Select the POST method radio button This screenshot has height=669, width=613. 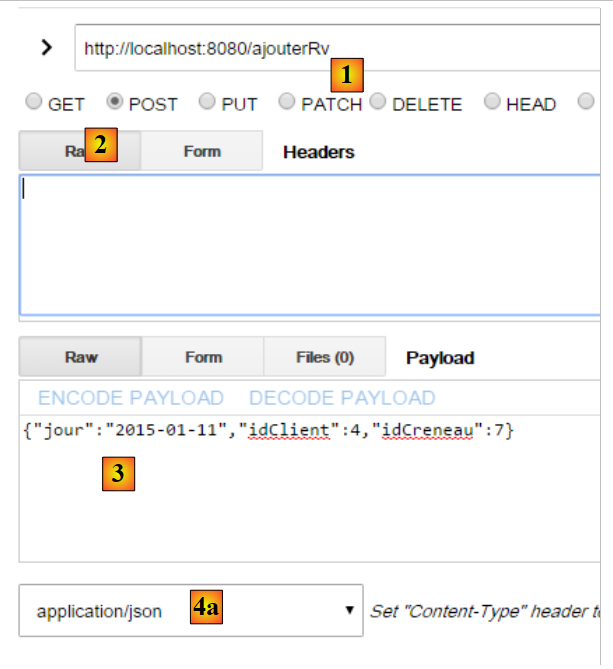click(x=115, y=102)
